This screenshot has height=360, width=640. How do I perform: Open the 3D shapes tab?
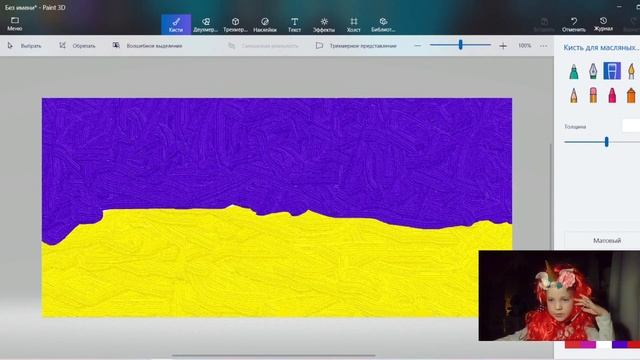[235, 24]
